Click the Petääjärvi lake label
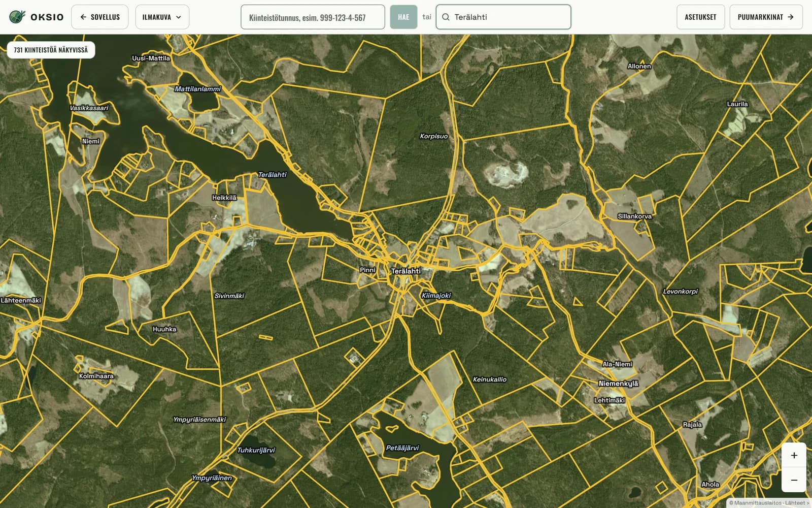This screenshot has width=812, height=508. (x=402, y=448)
